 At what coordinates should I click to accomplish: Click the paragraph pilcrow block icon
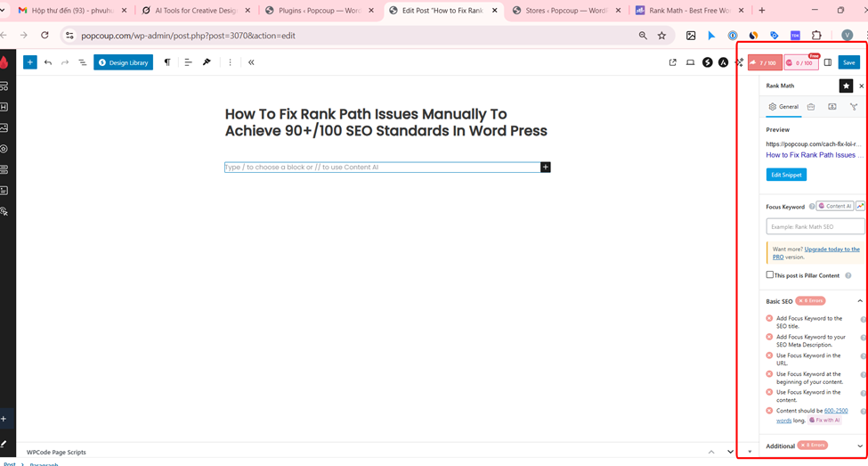coord(167,62)
